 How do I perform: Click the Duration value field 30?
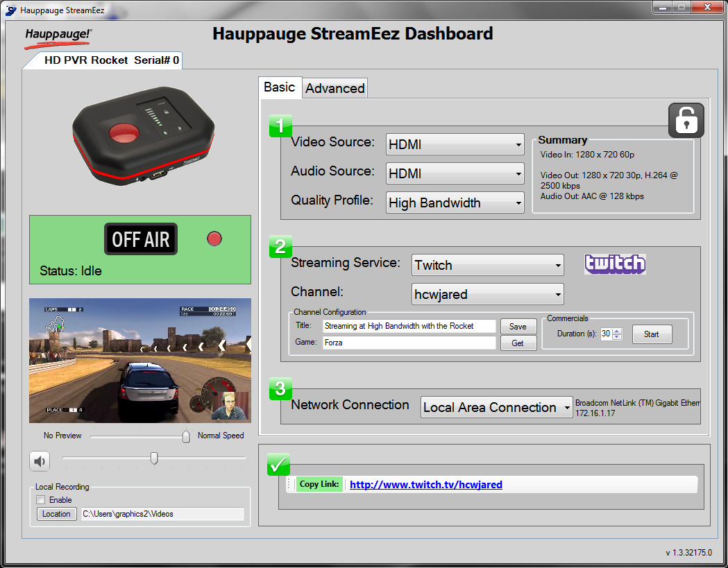coord(607,334)
